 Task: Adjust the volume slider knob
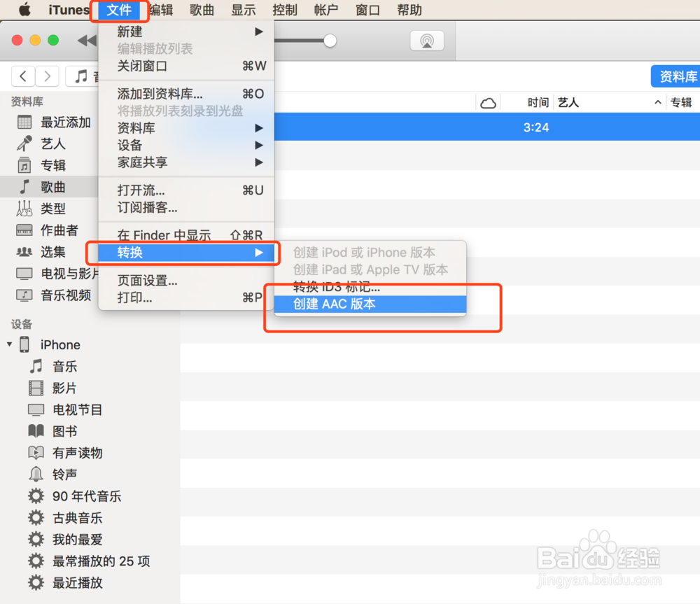click(330, 41)
